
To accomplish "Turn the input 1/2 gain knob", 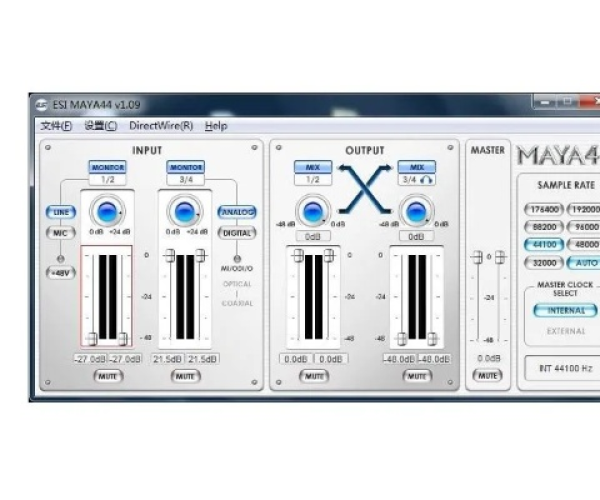I will tap(105, 211).
